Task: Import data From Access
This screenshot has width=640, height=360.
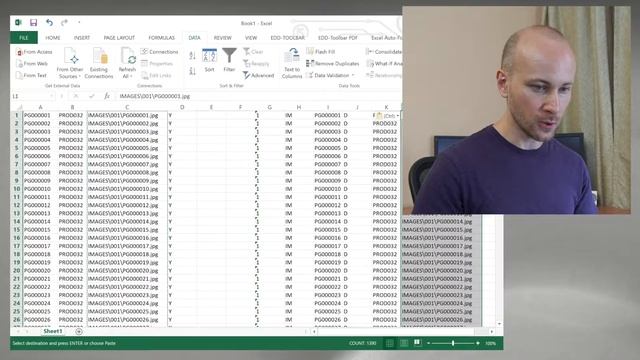Action: pyautogui.click(x=34, y=52)
